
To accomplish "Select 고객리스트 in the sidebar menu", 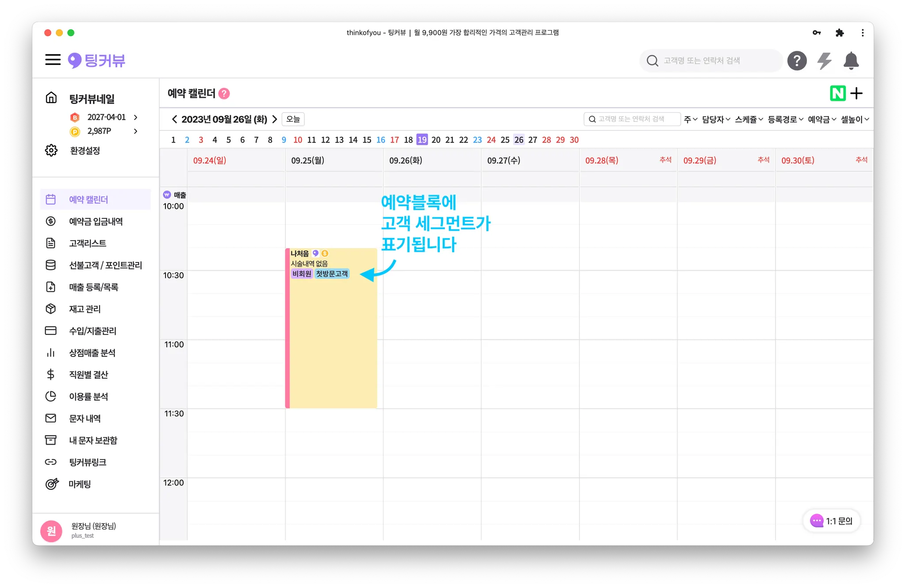I will pos(88,243).
